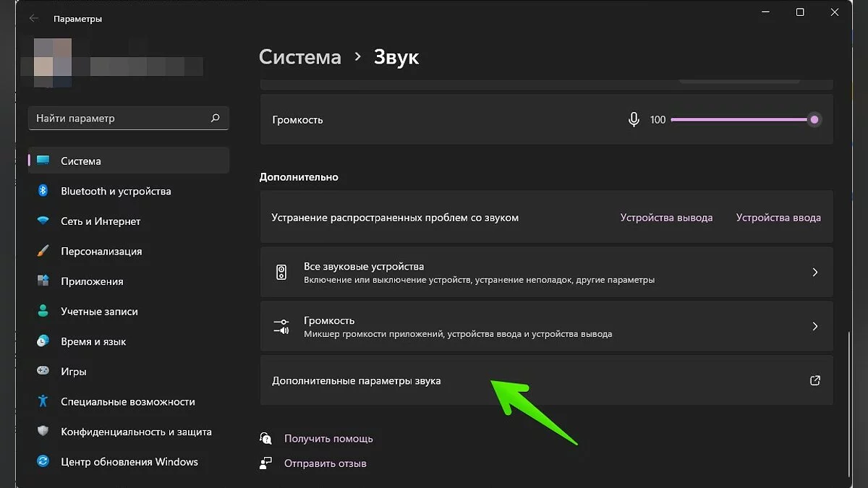This screenshot has height=488, width=868.
Task: Open Дополнительные параметры звука
Action: (x=357, y=381)
